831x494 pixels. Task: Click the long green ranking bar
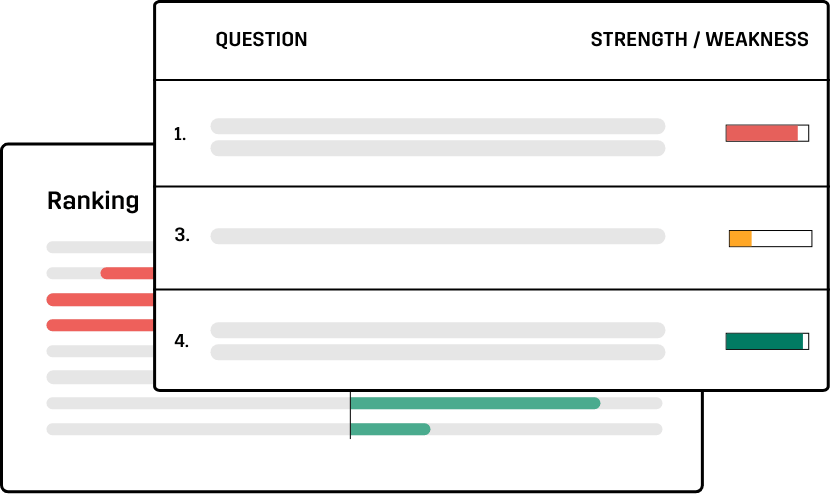(475, 403)
